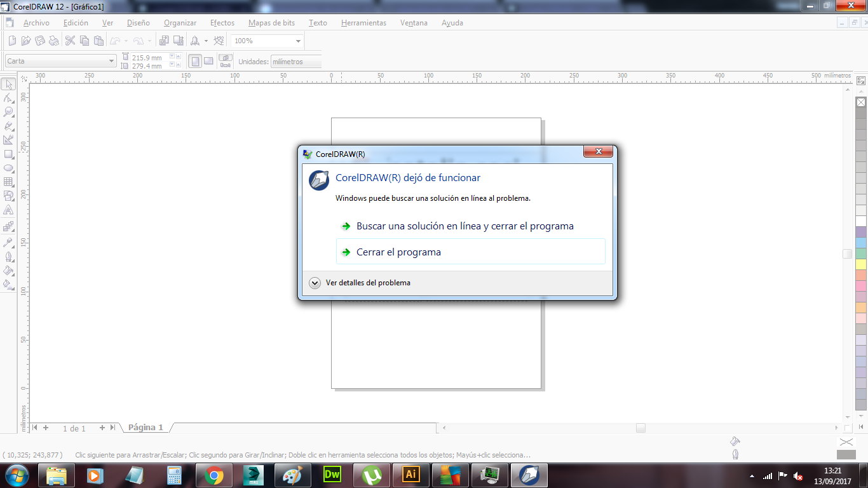
Task: Pick the light blue palette swatch
Action: tap(861, 243)
